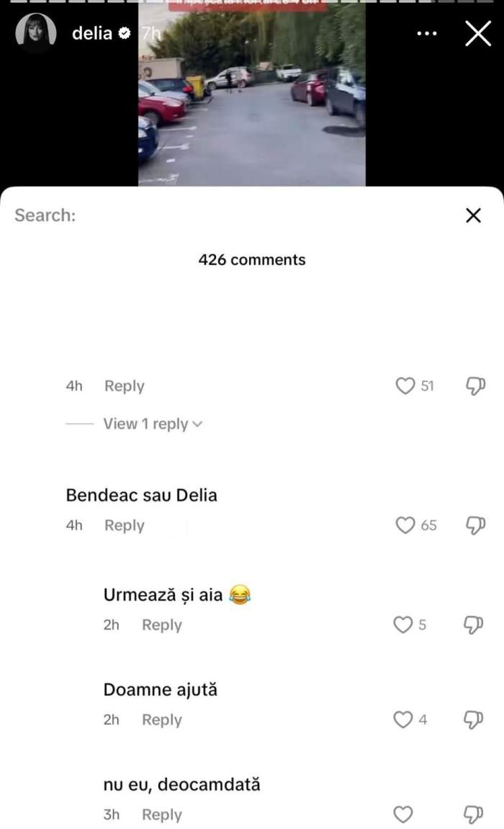Like the 'Doamne ajută' comment
This screenshot has width=504, height=829.
[x=403, y=720]
